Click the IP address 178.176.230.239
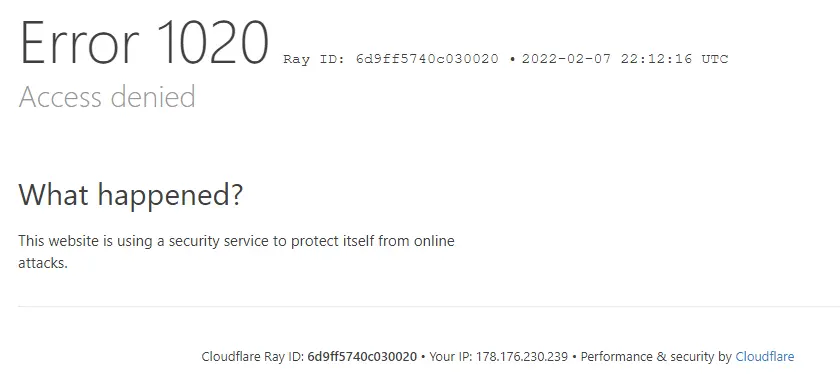 click(522, 357)
